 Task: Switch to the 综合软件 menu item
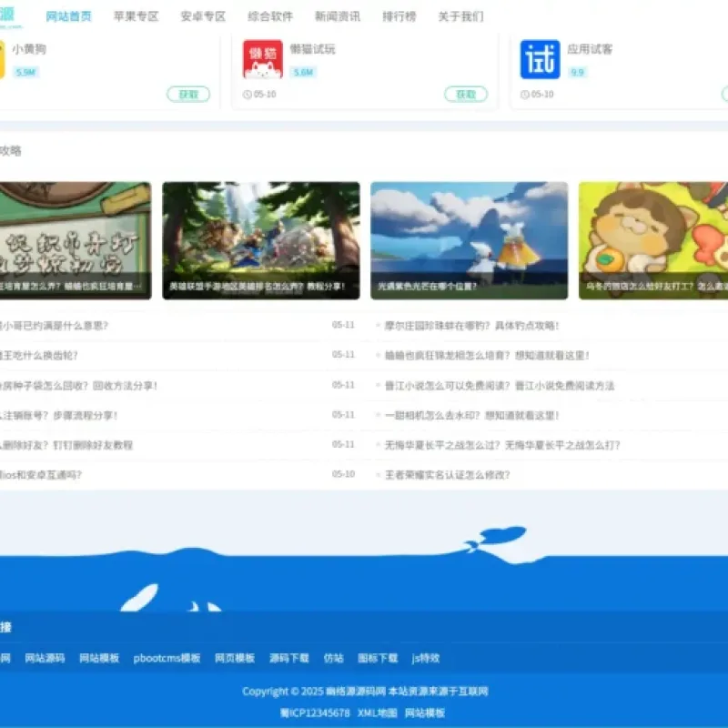(x=270, y=16)
